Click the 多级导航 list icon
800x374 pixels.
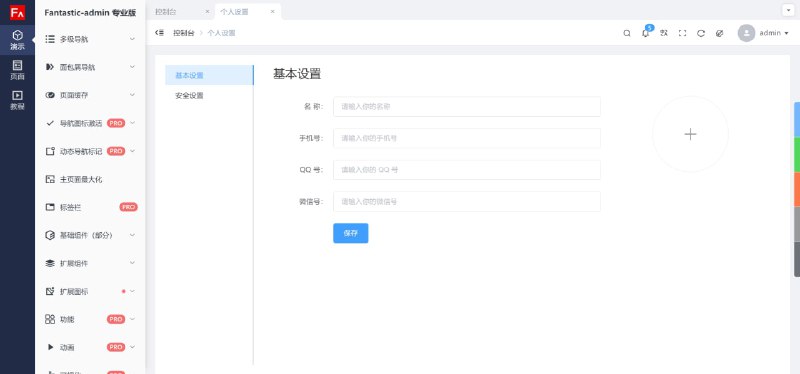[50, 39]
